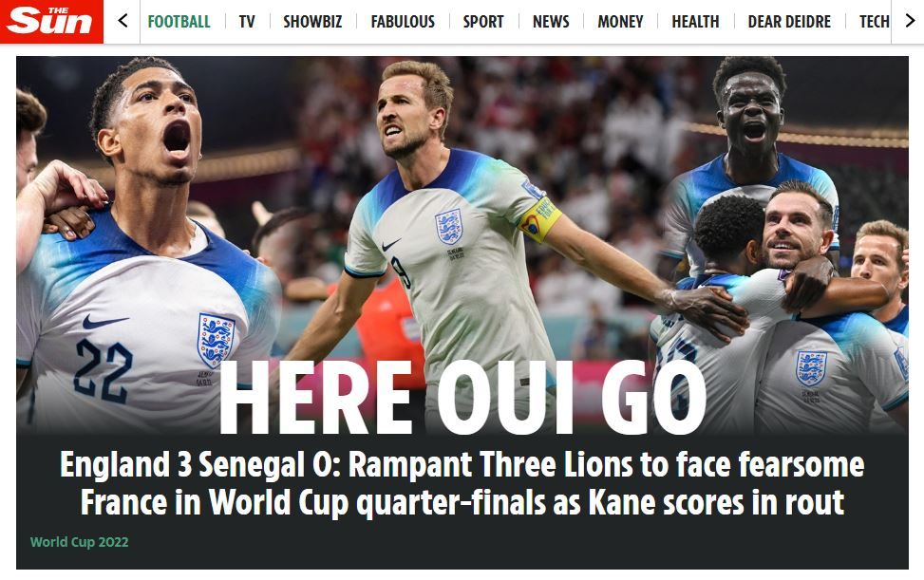924x580 pixels.
Task: Click the England crest on shirt 22
Action: [x=215, y=341]
